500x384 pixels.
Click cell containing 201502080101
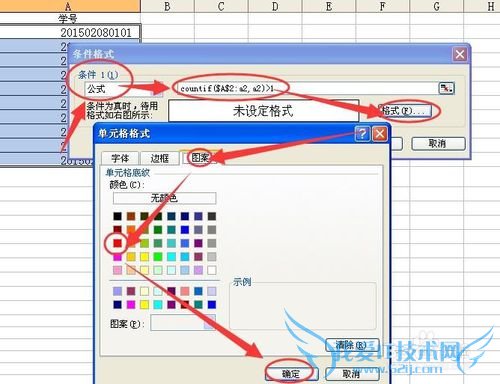(x=70, y=32)
